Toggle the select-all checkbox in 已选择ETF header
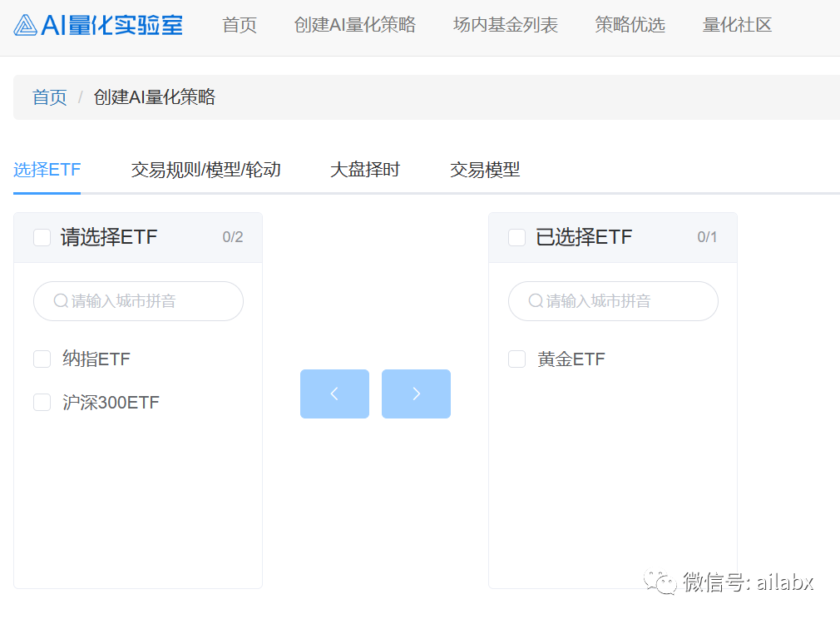The width and height of the screenshot is (840, 619). click(x=516, y=237)
